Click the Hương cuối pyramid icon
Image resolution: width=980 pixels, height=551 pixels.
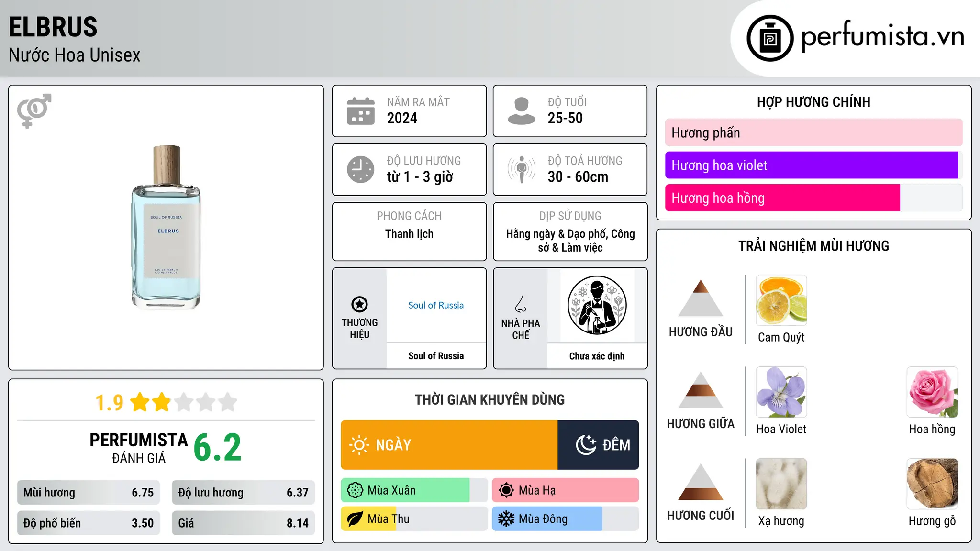pyautogui.click(x=701, y=482)
